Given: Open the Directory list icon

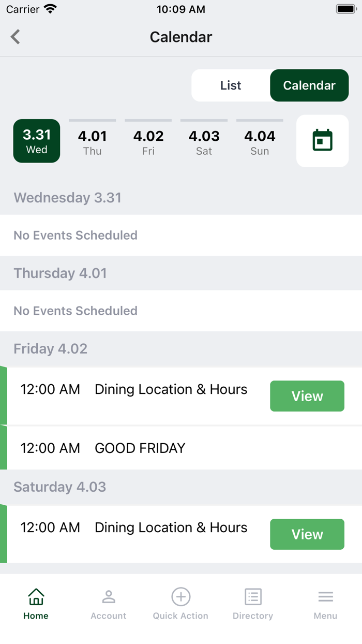Looking at the screenshot, I should tap(253, 597).
